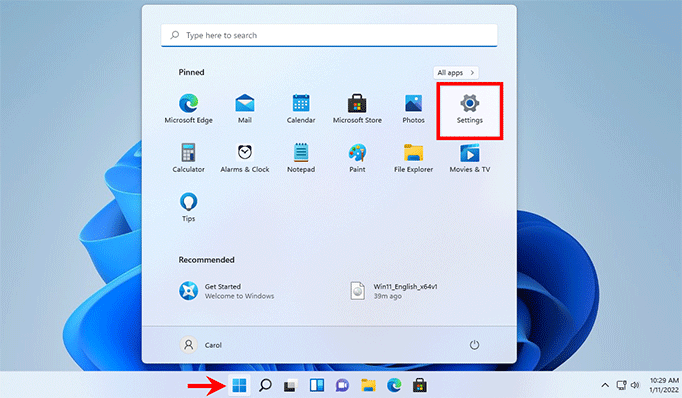The width and height of the screenshot is (682, 398).
Task: Open the Calculator app
Action: click(188, 158)
